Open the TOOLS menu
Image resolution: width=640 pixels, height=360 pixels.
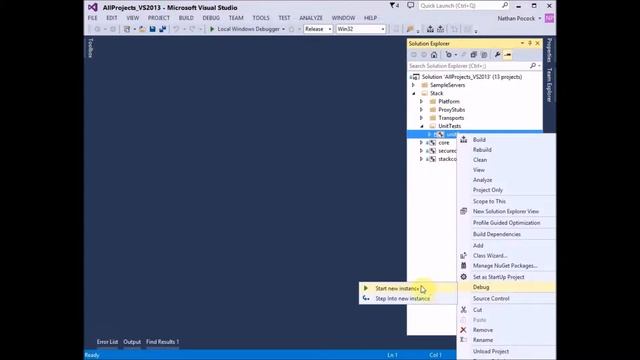pyautogui.click(x=261, y=18)
